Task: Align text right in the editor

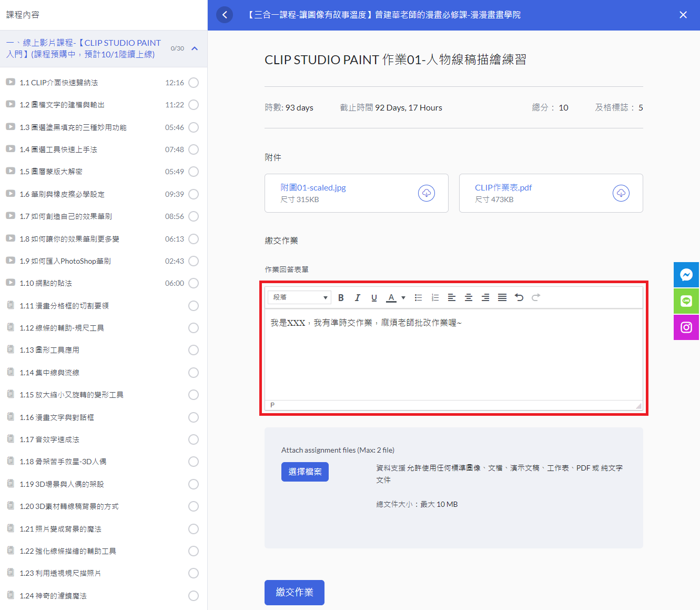Action: (x=485, y=298)
